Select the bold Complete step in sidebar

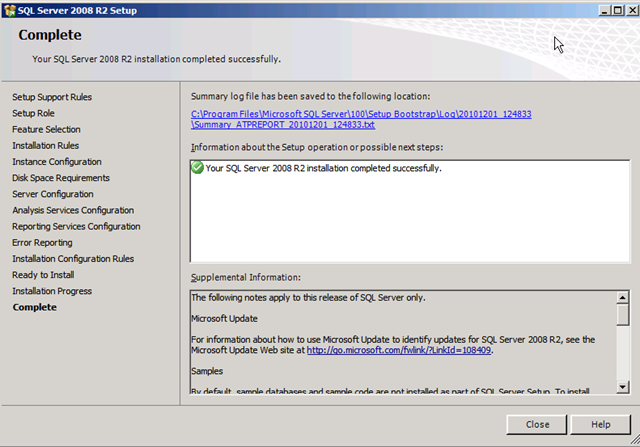(35, 307)
